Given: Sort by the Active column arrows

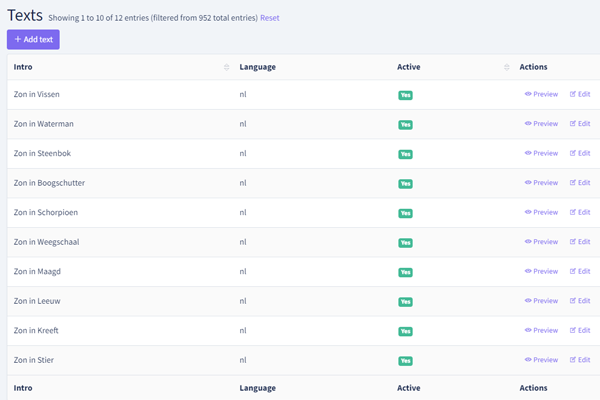Looking at the screenshot, I should [507, 67].
